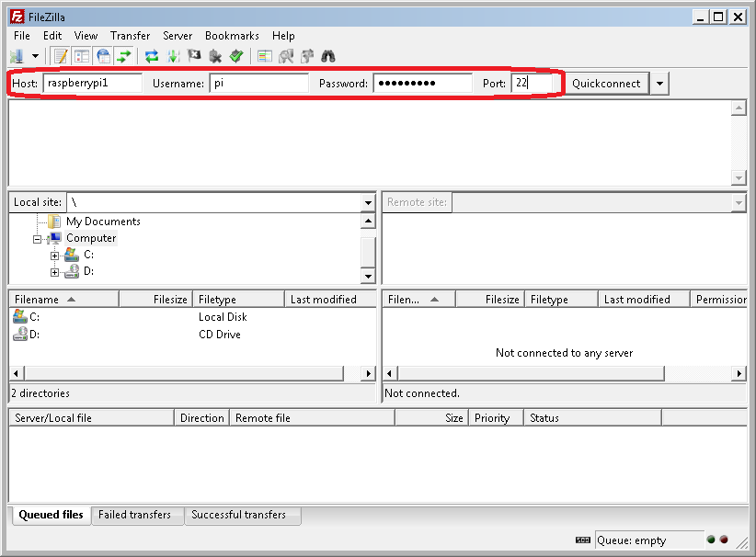The width and height of the screenshot is (756, 557).
Task: Click the Refresh file lists icon
Action: pos(152,56)
